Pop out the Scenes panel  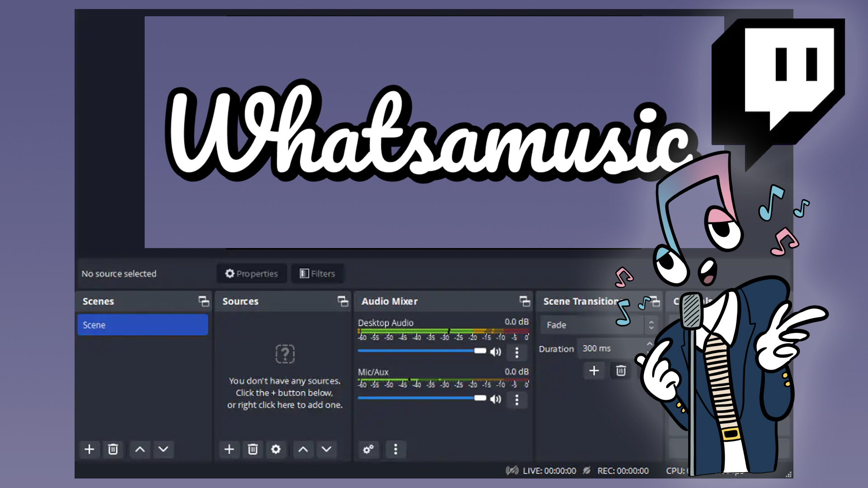[204, 301]
